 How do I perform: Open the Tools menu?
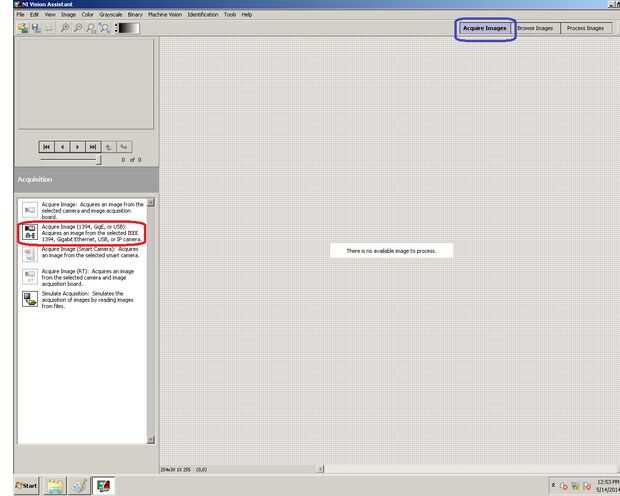click(x=230, y=15)
